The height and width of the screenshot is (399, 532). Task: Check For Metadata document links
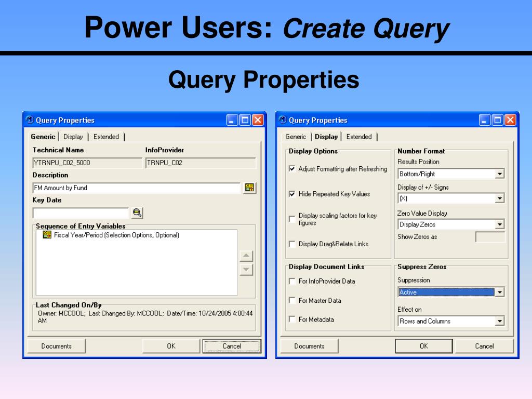tap(292, 320)
